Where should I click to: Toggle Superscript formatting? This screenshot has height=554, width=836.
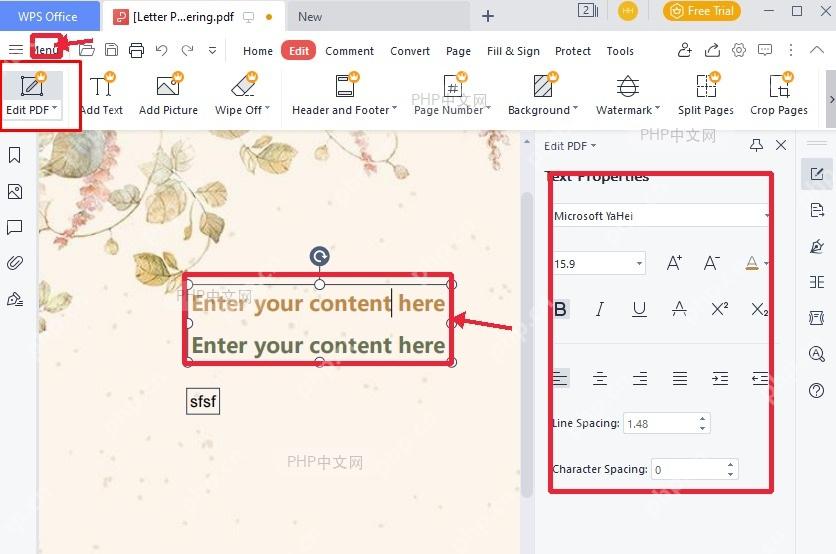[720, 309]
